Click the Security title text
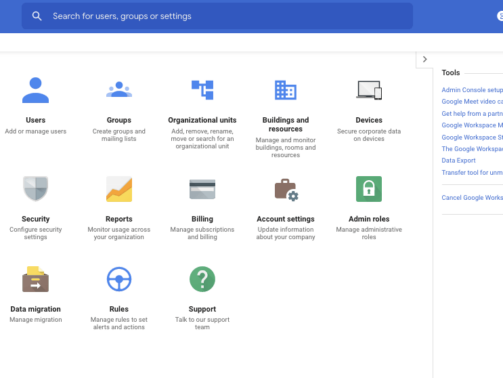503x378 pixels. click(35, 219)
